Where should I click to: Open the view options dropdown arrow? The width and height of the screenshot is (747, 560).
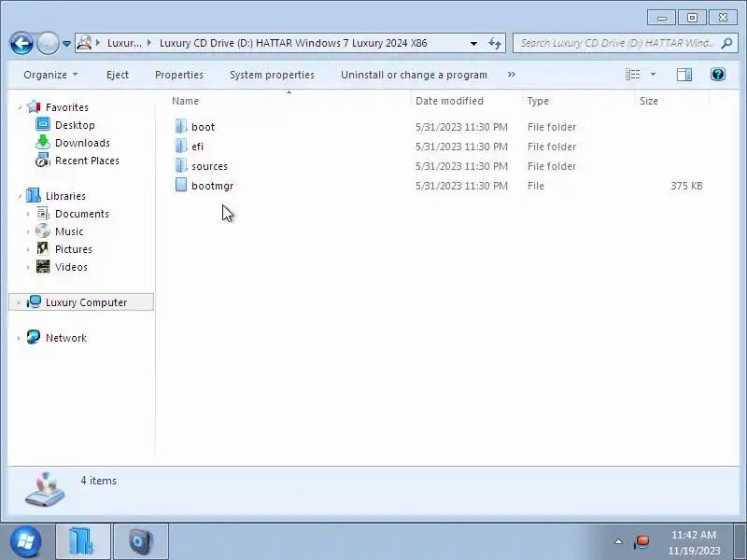653,75
